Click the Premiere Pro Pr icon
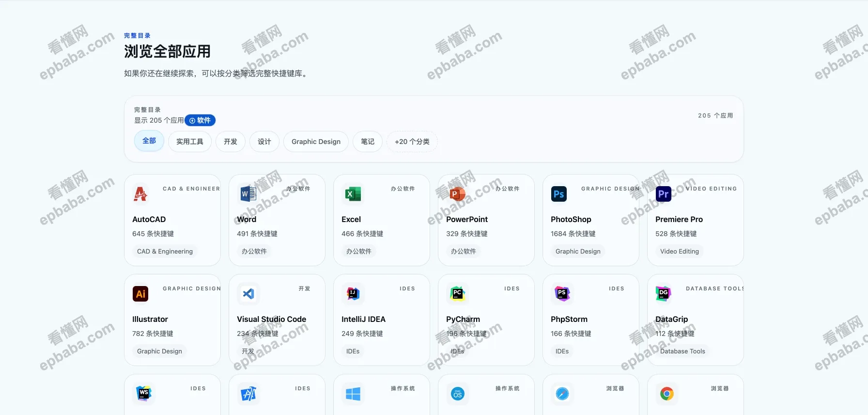868x415 pixels. pyautogui.click(x=664, y=194)
